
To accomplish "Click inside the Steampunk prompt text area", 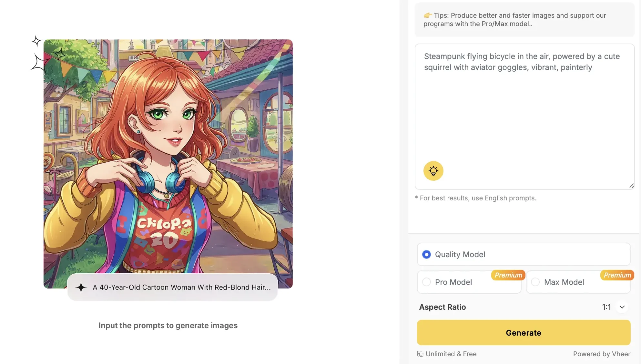I will pos(524,116).
